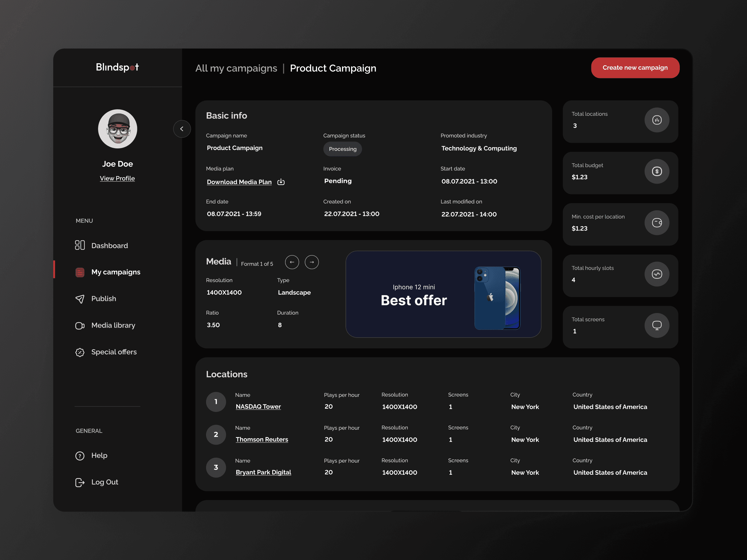Click the Iphone 12 mini media preview
Image resolution: width=747 pixels, height=560 pixels.
tap(443, 294)
